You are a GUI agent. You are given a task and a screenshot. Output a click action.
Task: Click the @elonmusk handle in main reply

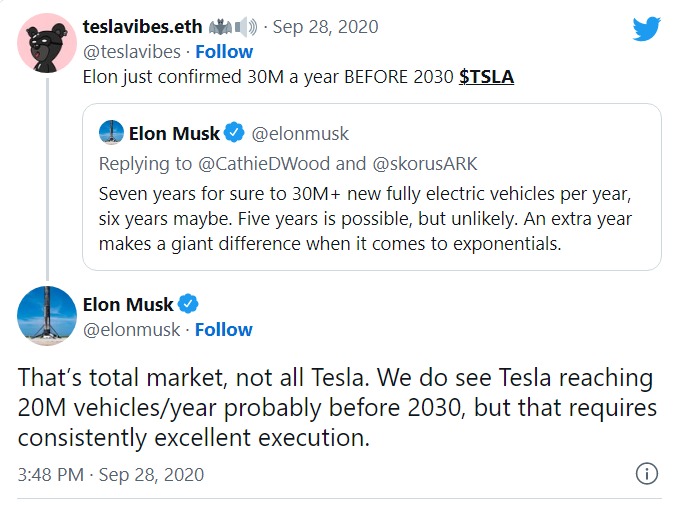pos(131,330)
